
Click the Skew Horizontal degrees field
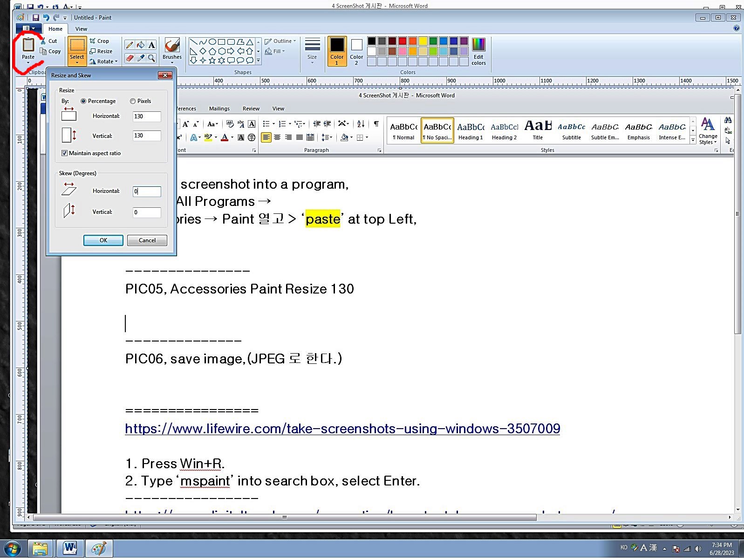coord(147,191)
